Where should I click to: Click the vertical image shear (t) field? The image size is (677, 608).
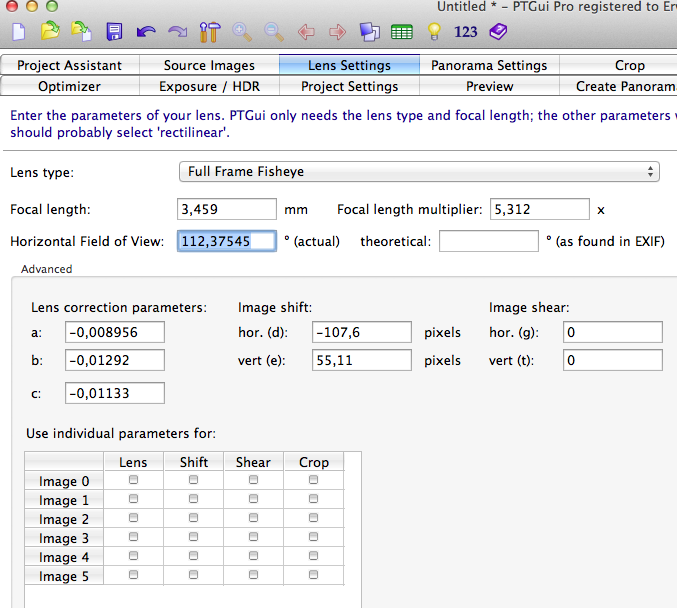click(x=613, y=360)
